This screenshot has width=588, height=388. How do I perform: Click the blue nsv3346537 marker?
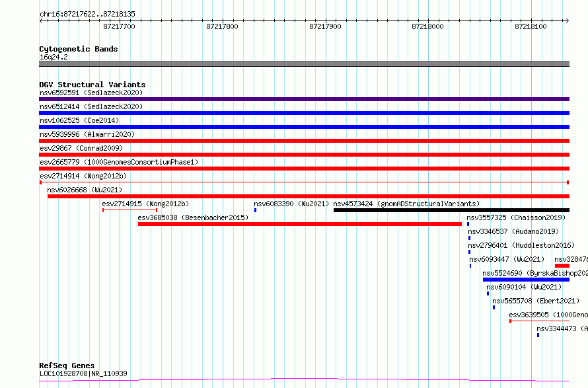(x=470, y=238)
